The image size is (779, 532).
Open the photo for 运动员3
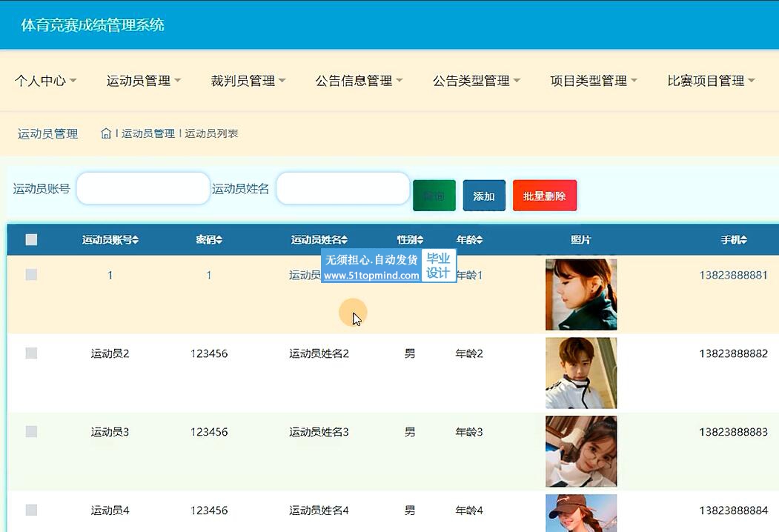coord(581,451)
